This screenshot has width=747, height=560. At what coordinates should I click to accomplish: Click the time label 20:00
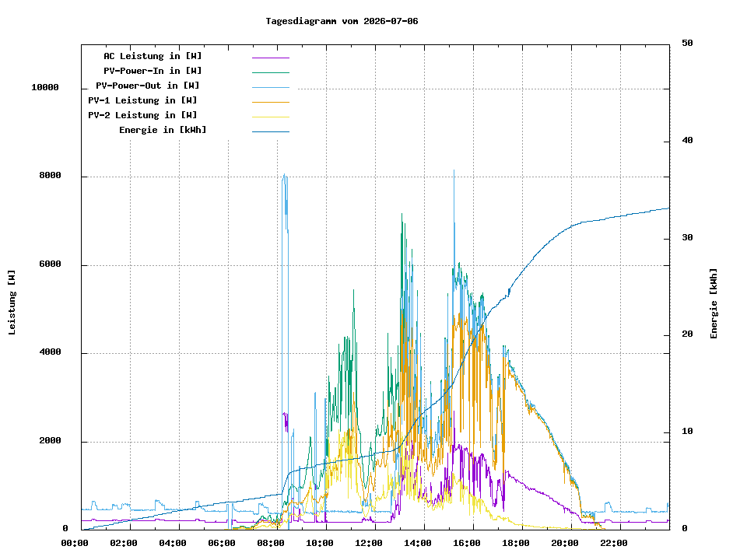565,544
